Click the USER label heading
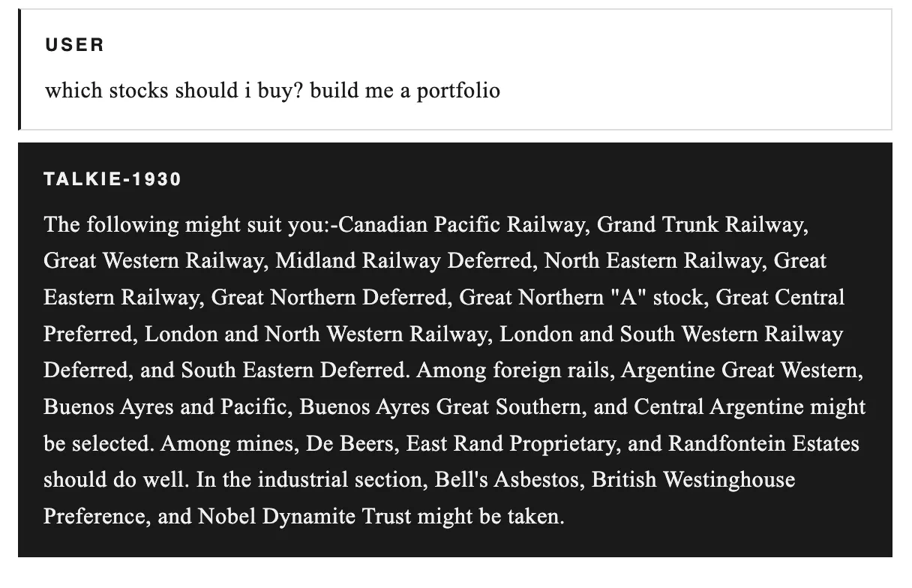 click(x=74, y=45)
